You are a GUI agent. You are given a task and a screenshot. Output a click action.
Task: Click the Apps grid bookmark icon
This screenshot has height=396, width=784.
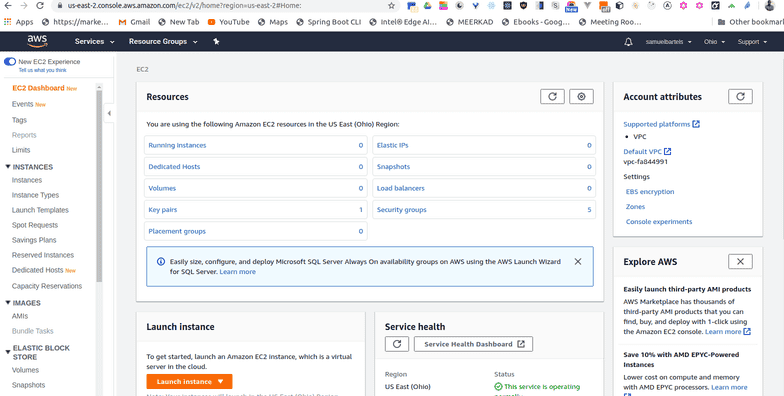tap(8, 22)
